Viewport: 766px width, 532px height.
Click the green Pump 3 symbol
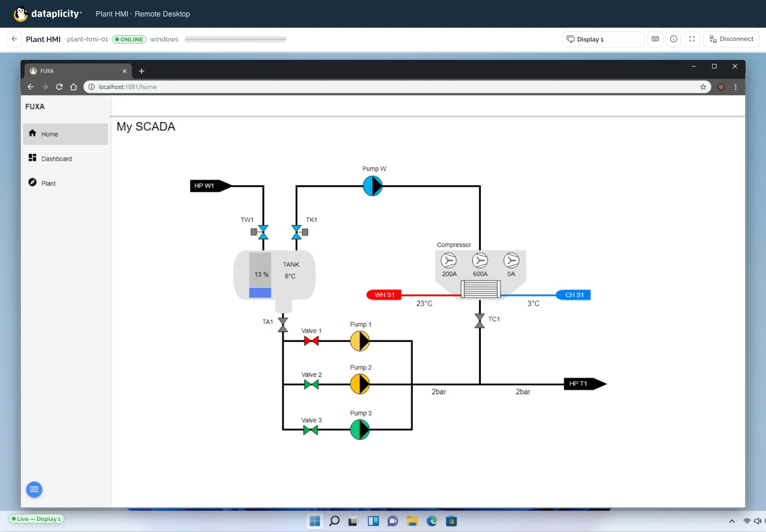pos(360,430)
